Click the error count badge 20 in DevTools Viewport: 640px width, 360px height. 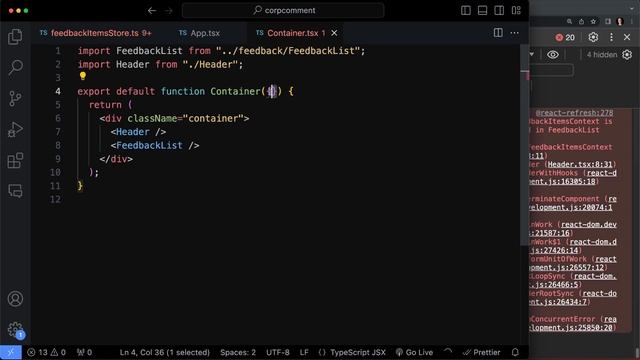565,38
